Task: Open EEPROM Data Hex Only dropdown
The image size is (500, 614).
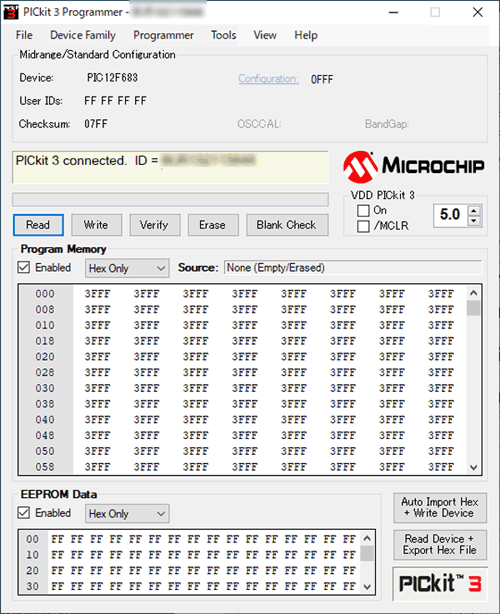Action: click(127, 513)
